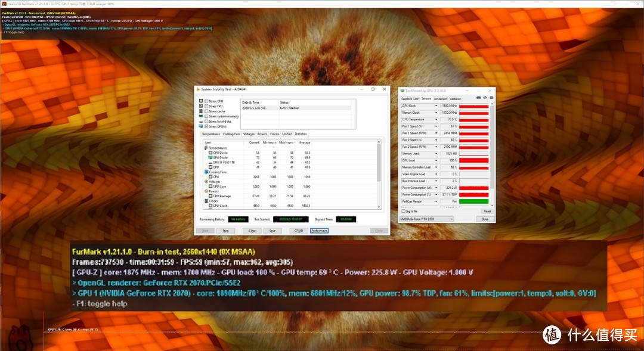Open the Memory Used sensor dropdown
Screen dimensions: 644x351
(436, 154)
